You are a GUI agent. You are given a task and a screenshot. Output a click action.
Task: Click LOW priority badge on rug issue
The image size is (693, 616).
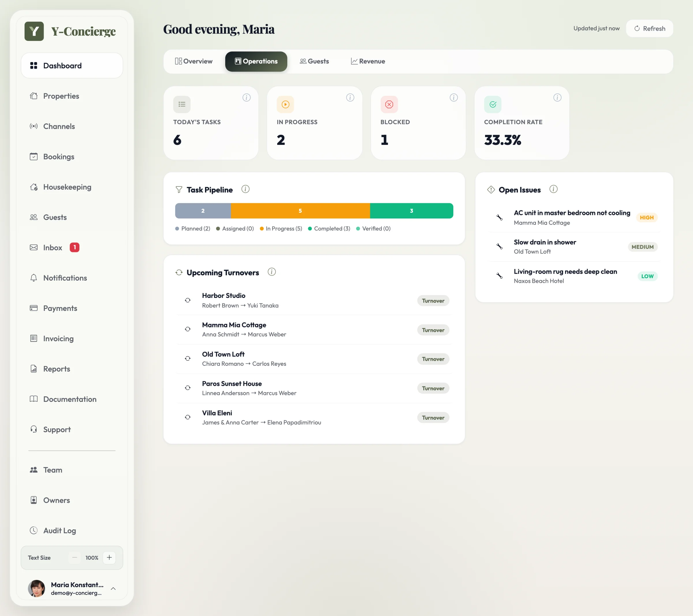(647, 276)
